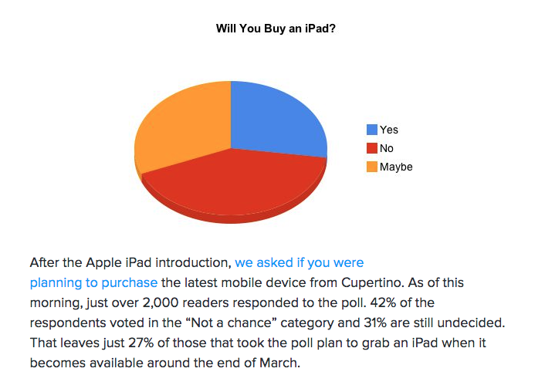545x392 pixels.
Task: Click the red No legend swatch
Action: 372,148
